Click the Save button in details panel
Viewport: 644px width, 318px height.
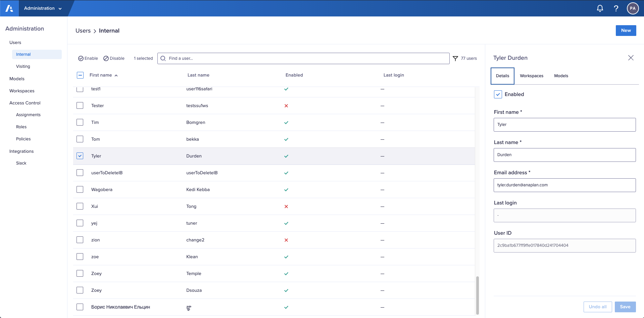tap(625, 307)
